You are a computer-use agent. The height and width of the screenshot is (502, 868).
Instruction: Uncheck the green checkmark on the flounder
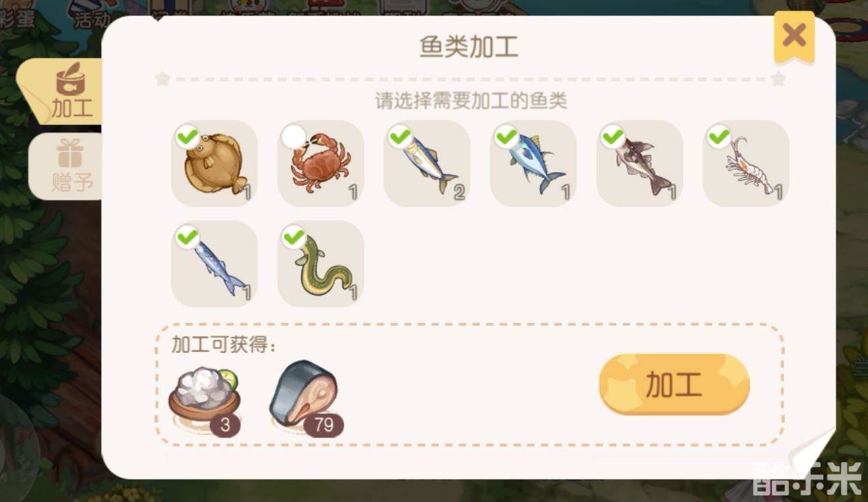pos(187,137)
